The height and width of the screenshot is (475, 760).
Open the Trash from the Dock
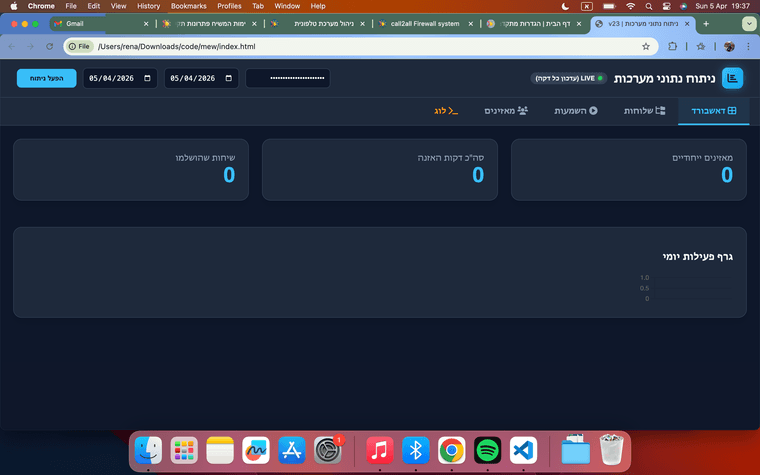coord(611,449)
